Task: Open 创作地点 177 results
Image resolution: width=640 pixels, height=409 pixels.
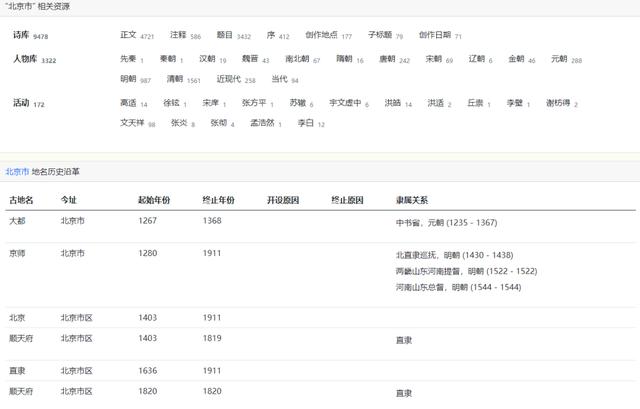Action: pos(329,35)
